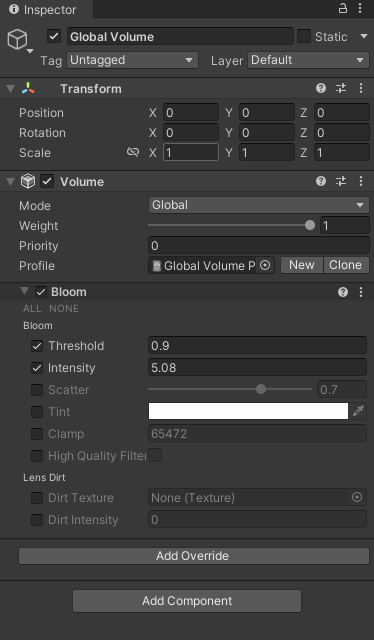Open Static flags dropdown arrow
Viewport: 374px width, 640px height.
364,36
